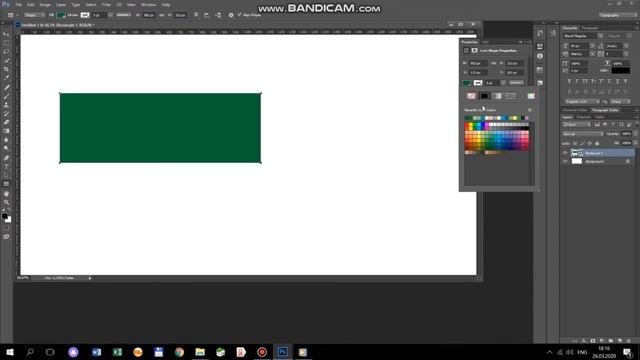Select the Crop tool
640x360 pixels.
(6, 69)
